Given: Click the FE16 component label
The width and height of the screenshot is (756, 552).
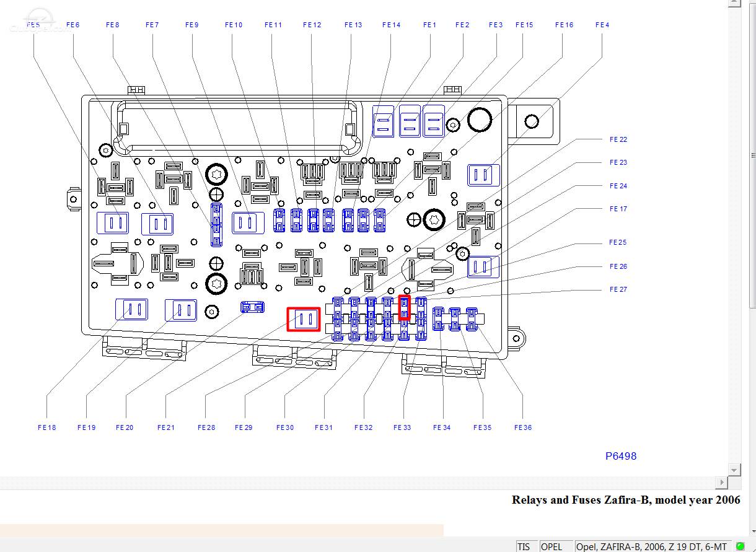Looking at the screenshot, I should tap(565, 25).
